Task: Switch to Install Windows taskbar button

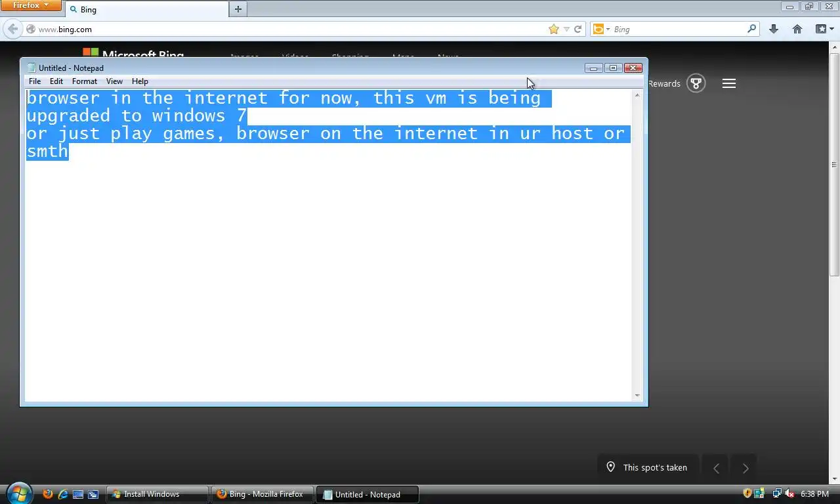Action: [157, 494]
